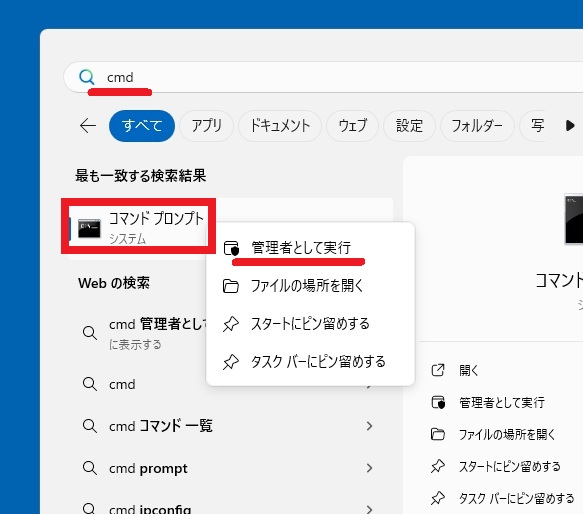
Task: Expand the cmd コマンド 一覧 suggestion chevron
Action: (x=369, y=426)
